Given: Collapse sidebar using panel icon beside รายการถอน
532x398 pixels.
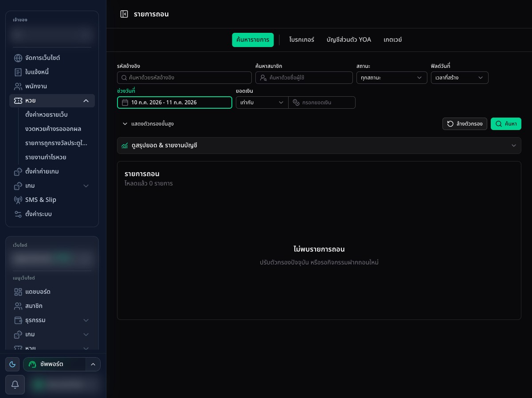Looking at the screenshot, I should (x=124, y=14).
